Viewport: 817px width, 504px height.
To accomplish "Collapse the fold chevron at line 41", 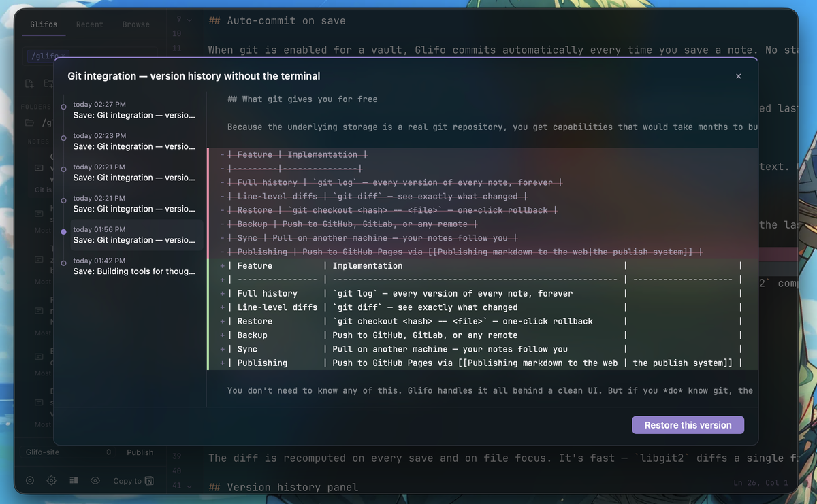I will (189, 486).
